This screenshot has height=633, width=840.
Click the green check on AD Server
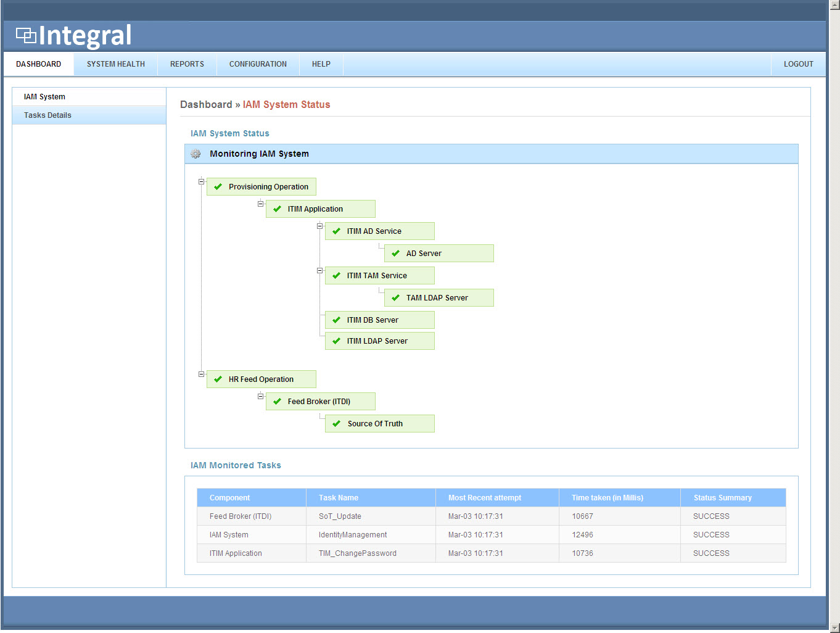tap(395, 254)
